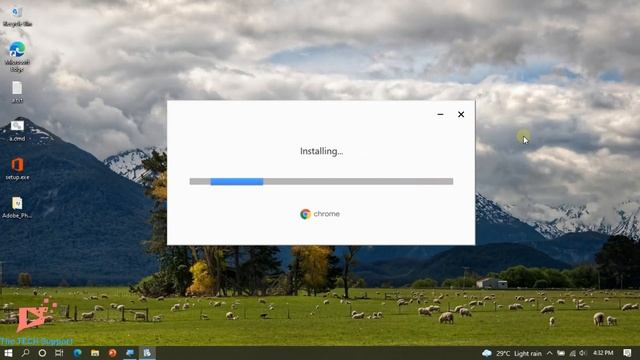
Task: Expand hidden system tray icons chevron
Action: coord(550,353)
